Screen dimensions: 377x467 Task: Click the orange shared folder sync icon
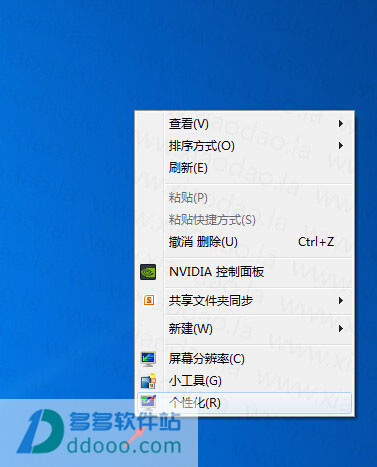[149, 300]
